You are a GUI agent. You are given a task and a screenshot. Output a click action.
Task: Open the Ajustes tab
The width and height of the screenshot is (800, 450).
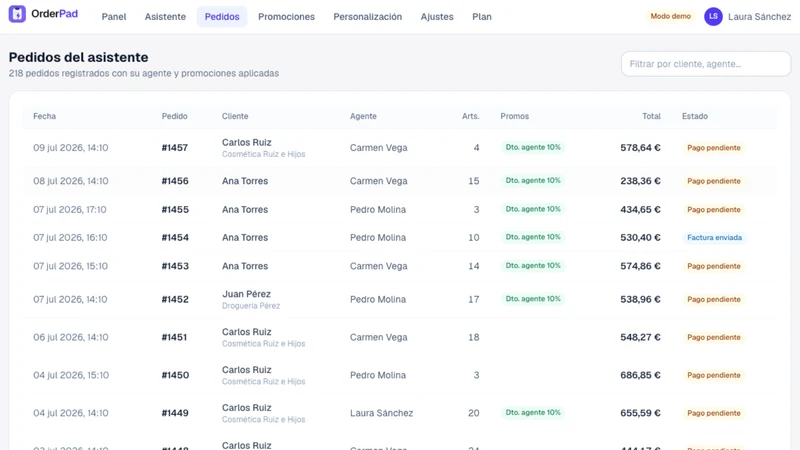(x=437, y=17)
